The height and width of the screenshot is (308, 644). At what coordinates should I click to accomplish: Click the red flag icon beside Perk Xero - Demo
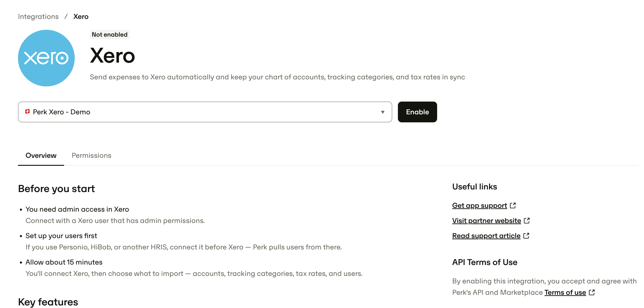pyautogui.click(x=27, y=111)
